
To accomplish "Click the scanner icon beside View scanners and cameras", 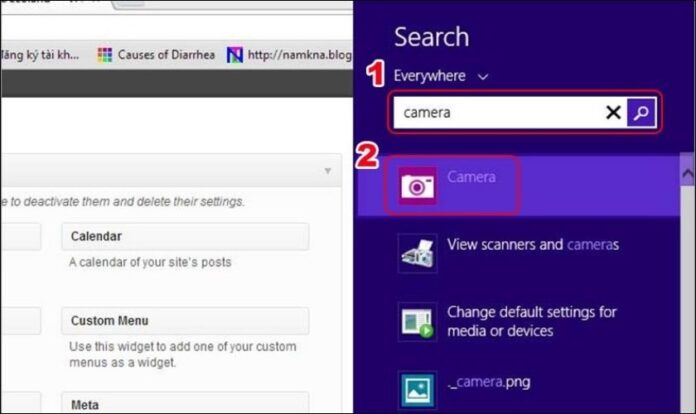I will [417, 254].
